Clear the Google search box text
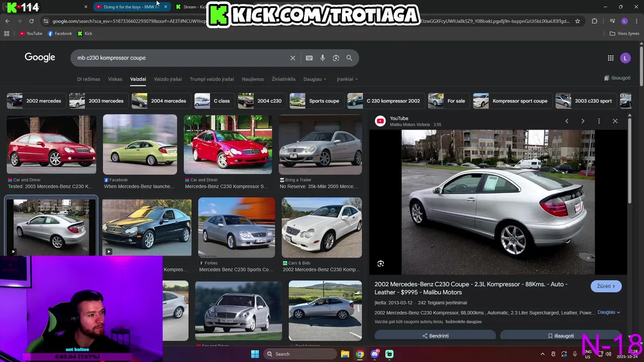This screenshot has height=362, width=644. point(292,58)
